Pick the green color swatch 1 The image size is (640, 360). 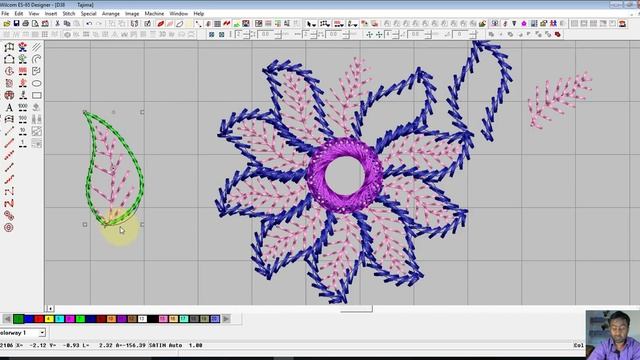click(18, 319)
